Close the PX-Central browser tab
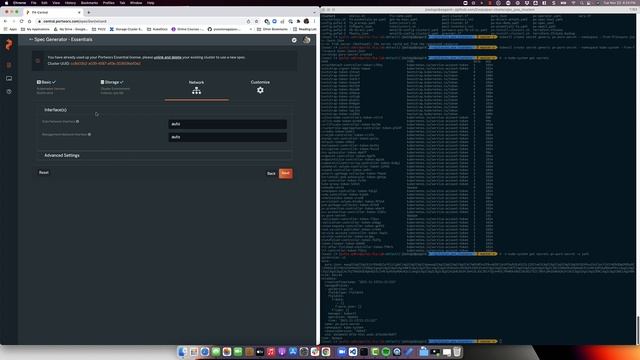Viewport: 640px width, 360px height. click(x=79, y=12)
